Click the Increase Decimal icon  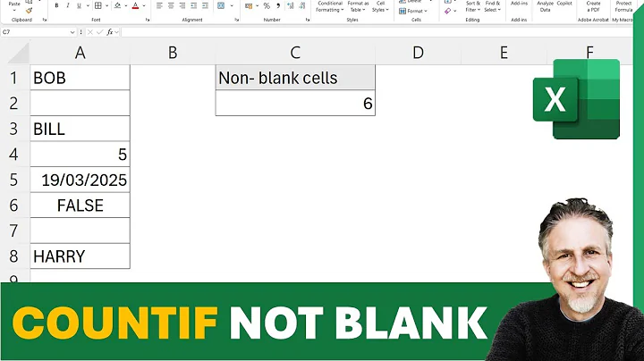291,5
